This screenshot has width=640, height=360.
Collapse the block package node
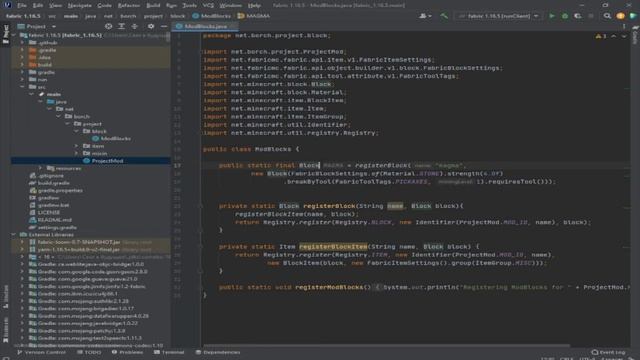coord(76,131)
